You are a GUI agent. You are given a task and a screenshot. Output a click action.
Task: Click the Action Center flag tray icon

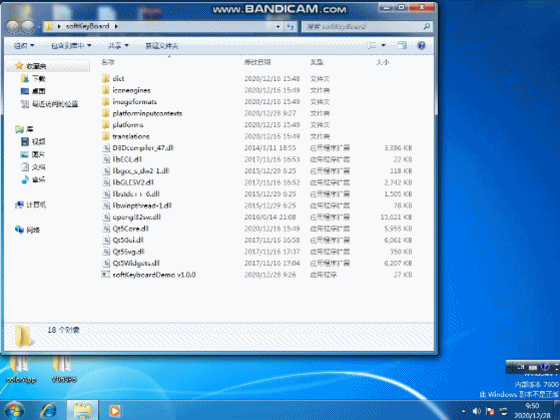tap(490, 411)
